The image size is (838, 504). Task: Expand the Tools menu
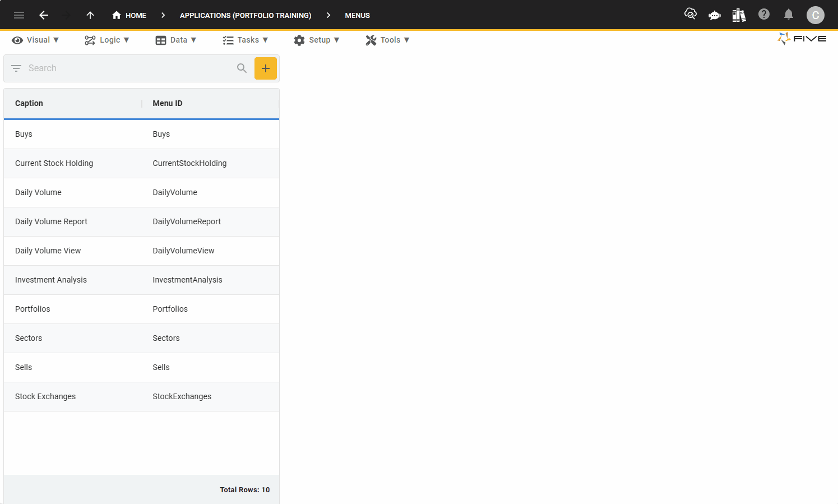pyautogui.click(x=388, y=40)
